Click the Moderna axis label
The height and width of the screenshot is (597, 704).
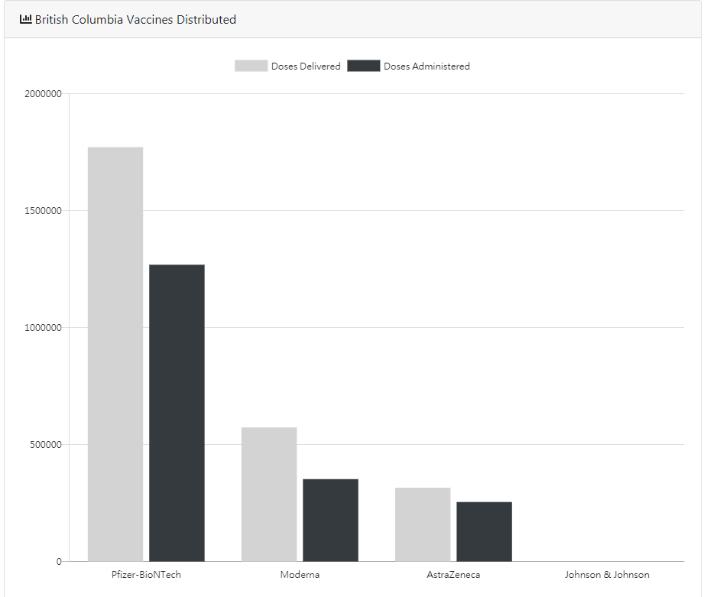(x=300, y=575)
